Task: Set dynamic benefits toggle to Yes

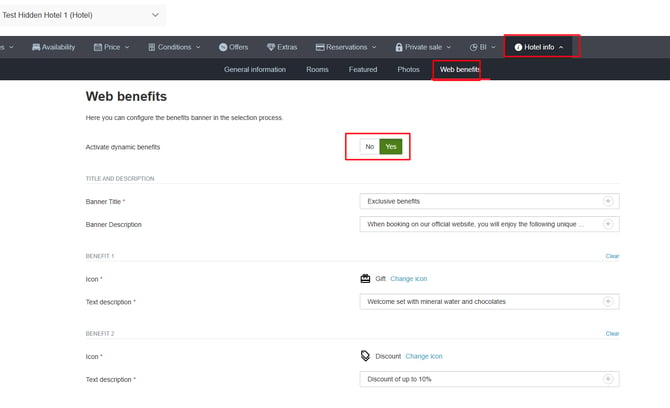Action: click(391, 147)
